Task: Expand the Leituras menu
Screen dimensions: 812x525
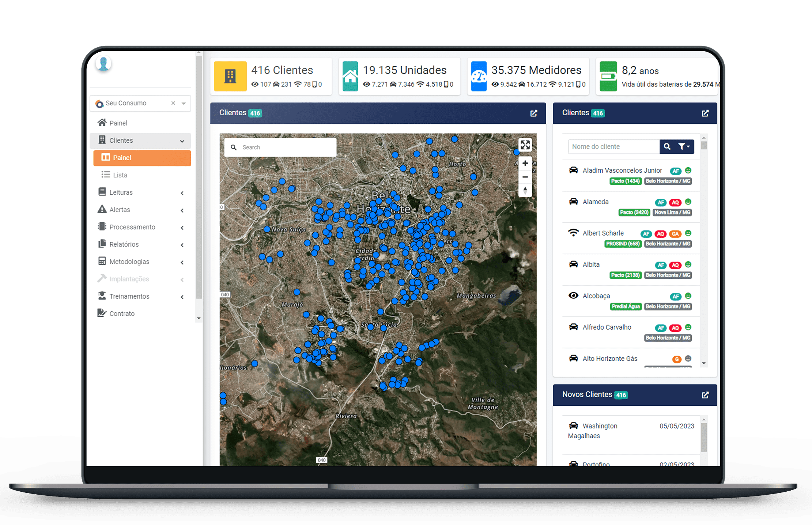Action: (141, 192)
